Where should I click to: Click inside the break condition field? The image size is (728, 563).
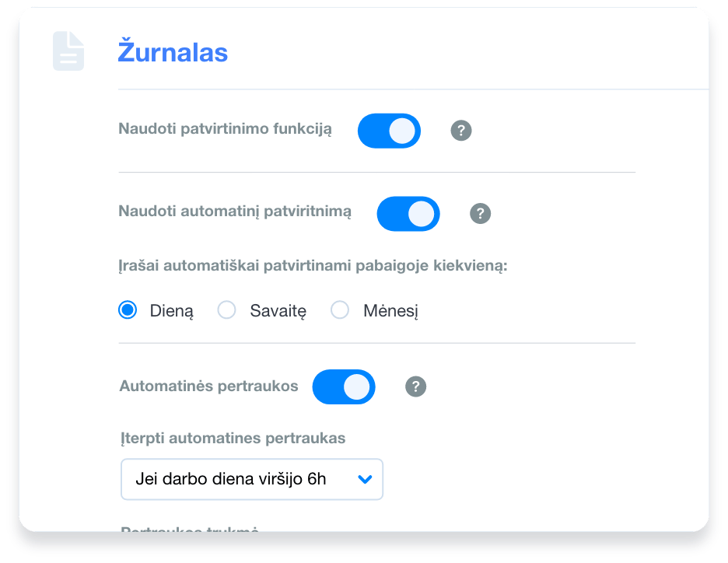coord(233,479)
